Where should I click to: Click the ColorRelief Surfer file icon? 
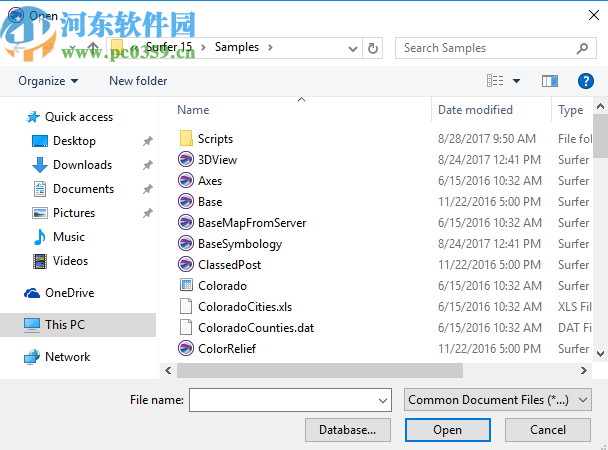(186, 348)
